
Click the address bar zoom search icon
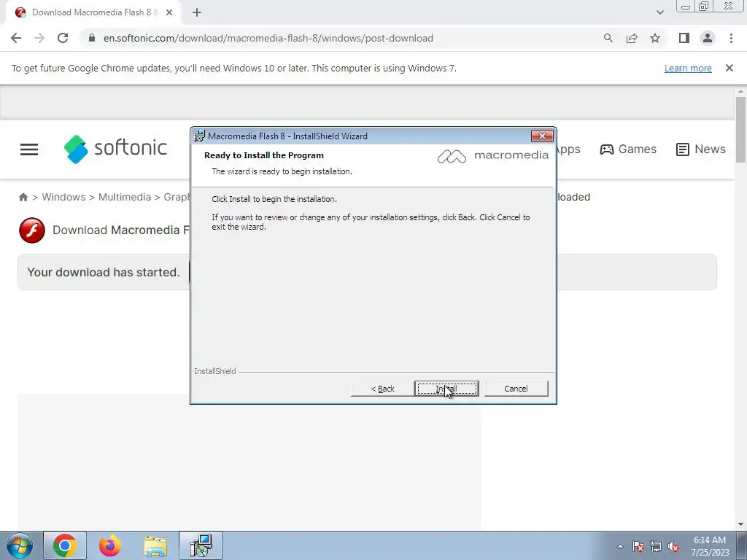coord(608,38)
